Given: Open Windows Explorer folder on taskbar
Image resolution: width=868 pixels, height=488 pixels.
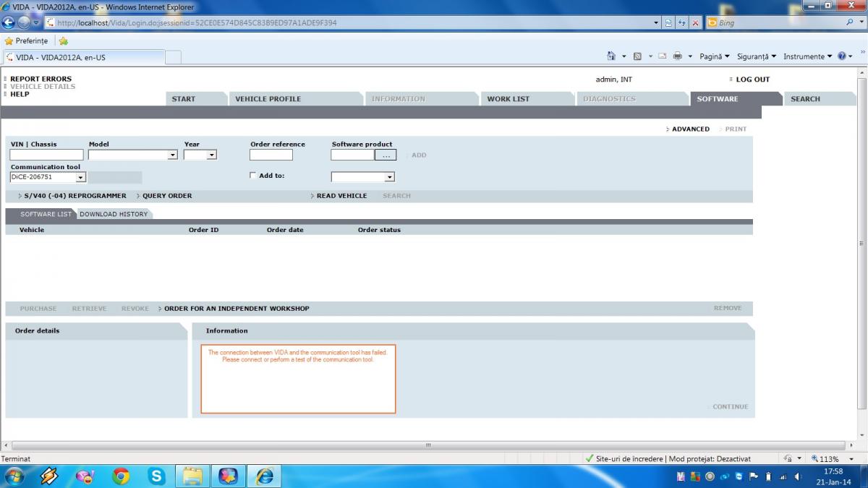Looking at the screenshot, I should [x=192, y=476].
